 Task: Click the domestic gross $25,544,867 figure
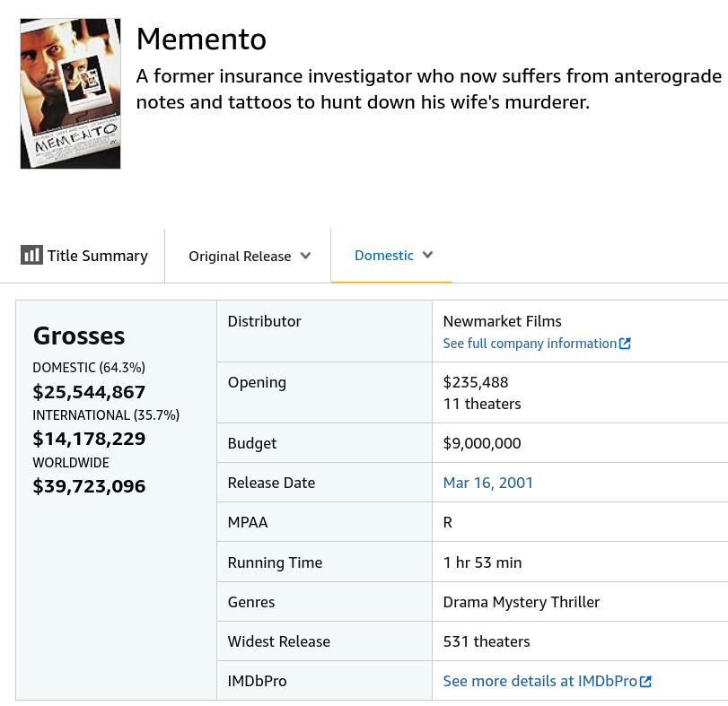point(89,392)
